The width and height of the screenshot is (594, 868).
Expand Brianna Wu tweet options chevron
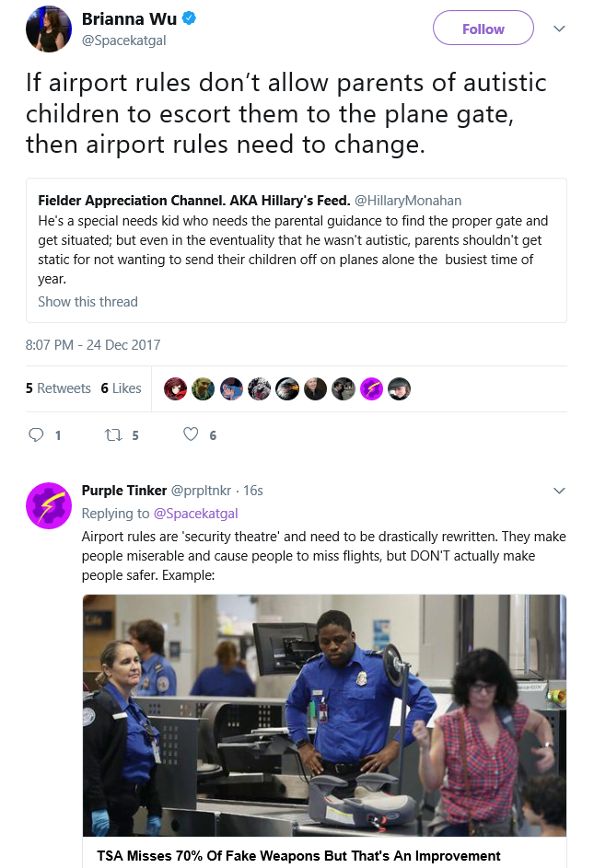click(559, 29)
